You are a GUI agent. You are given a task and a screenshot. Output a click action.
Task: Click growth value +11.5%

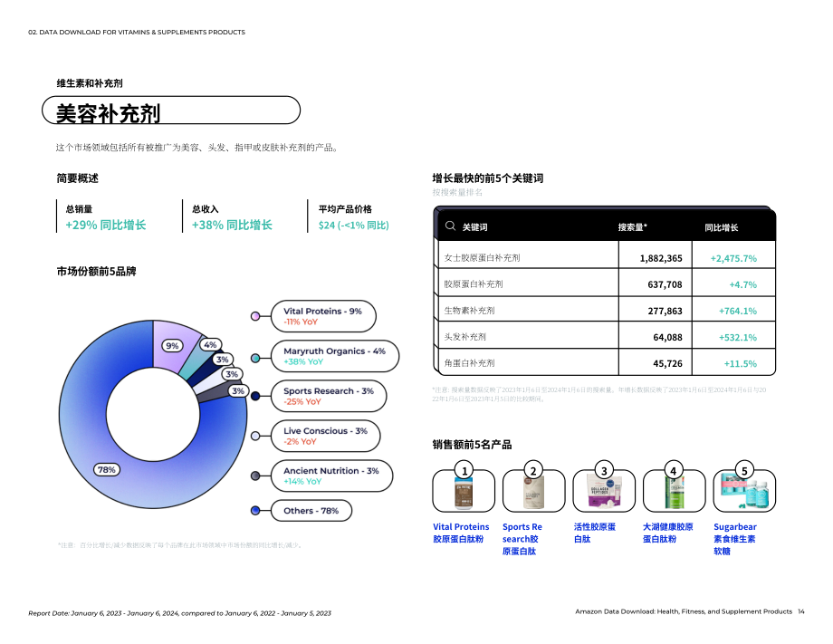(x=740, y=363)
